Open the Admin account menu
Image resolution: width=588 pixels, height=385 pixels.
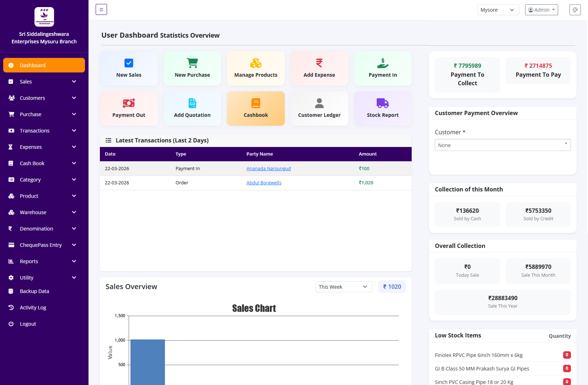541,10
